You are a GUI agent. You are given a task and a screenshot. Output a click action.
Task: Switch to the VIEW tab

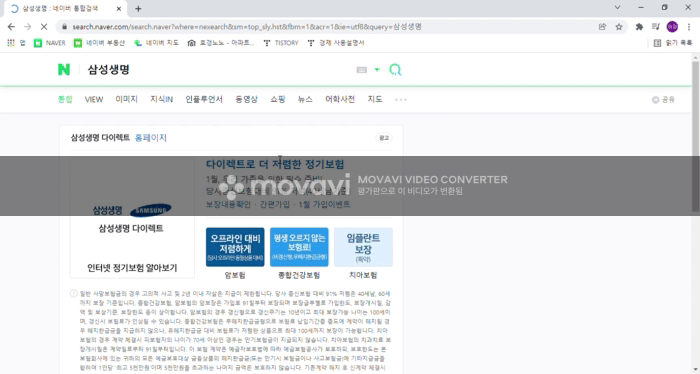[x=94, y=99]
